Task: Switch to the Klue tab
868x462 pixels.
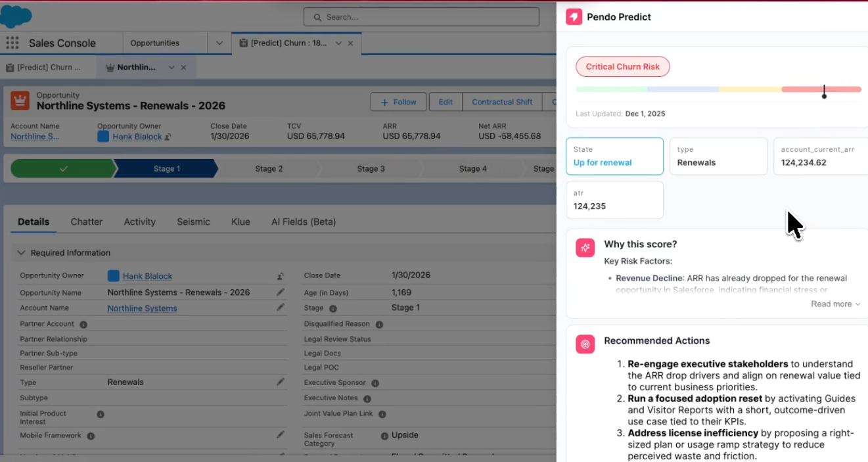Action: click(x=240, y=222)
